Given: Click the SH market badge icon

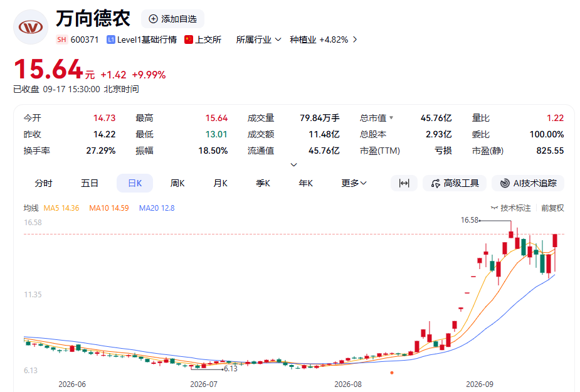Looking at the screenshot, I should (x=62, y=40).
